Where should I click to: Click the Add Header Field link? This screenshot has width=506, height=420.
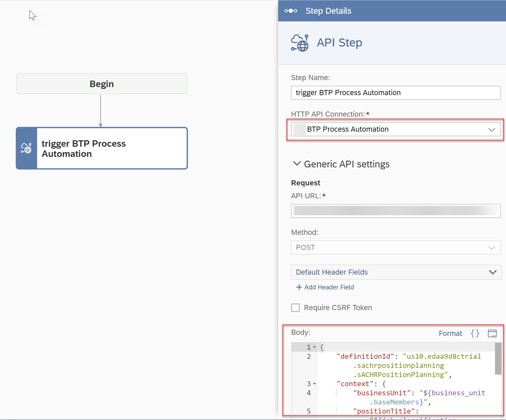329,287
